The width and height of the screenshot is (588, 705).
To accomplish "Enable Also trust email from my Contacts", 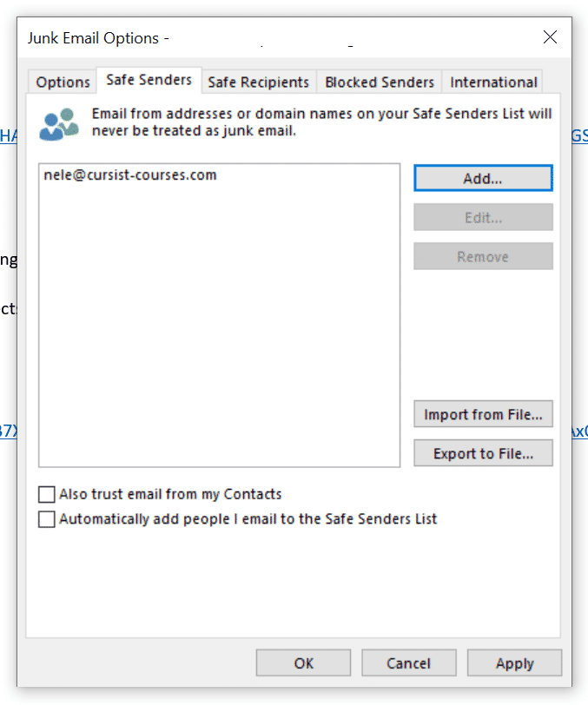I will click(x=47, y=494).
